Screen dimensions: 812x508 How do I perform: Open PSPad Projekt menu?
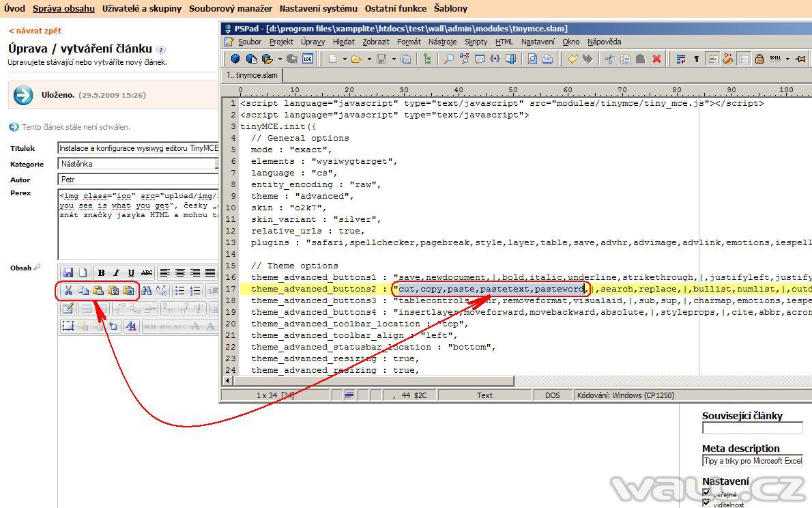pyautogui.click(x=281, y=42)
